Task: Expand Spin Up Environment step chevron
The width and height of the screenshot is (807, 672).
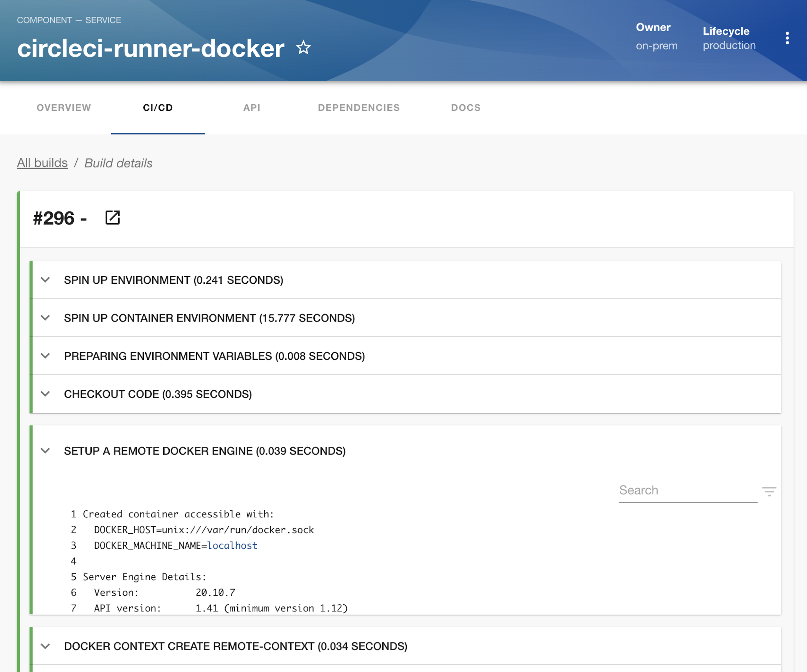Action: pos(45,280)
